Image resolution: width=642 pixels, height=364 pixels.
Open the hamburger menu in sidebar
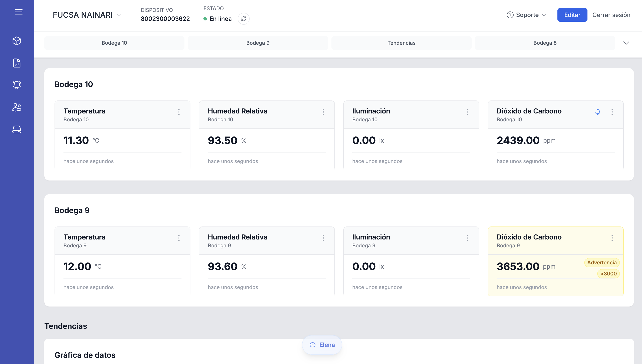[19, 12]
